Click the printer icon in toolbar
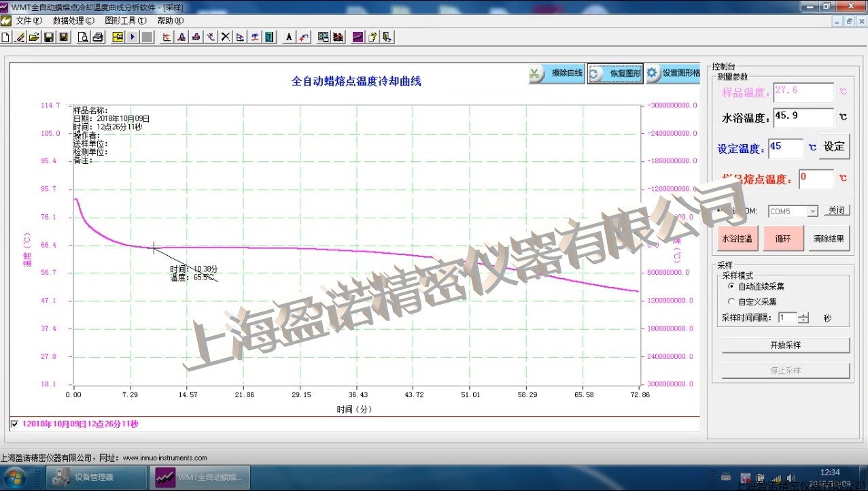The height and width of the screenshot is (491, 868). (x=98, y=37)
